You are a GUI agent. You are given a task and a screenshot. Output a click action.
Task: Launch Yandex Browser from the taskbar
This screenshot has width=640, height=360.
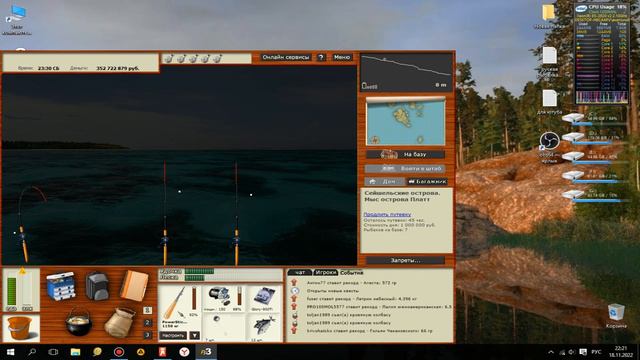[x=184, y=352]
